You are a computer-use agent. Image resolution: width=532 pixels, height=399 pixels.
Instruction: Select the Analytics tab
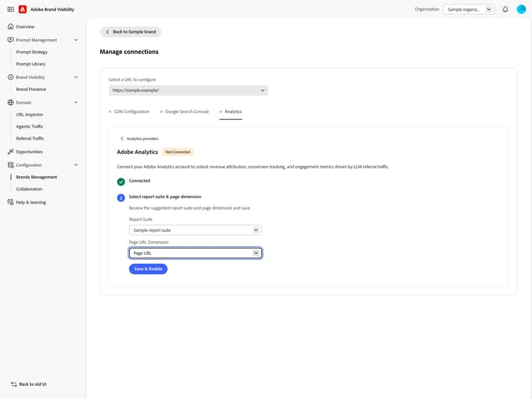[x=231, y=111]
